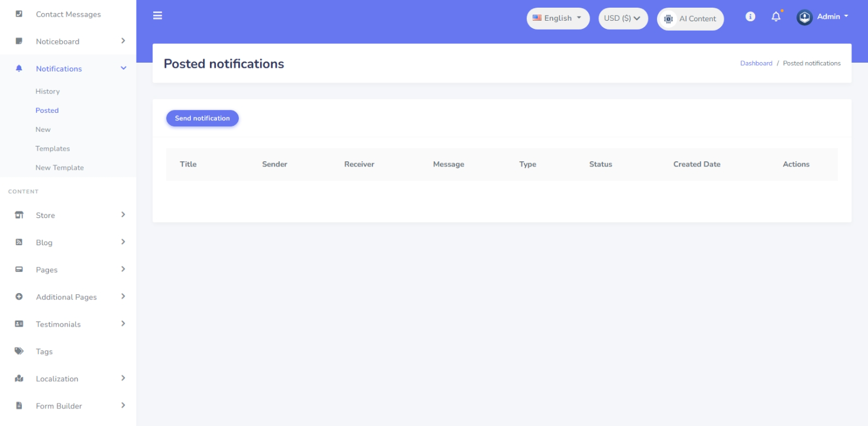Open the USD ($) currency dropdown
This screenshot has height=426, width=868.
(x=623, y=18)
